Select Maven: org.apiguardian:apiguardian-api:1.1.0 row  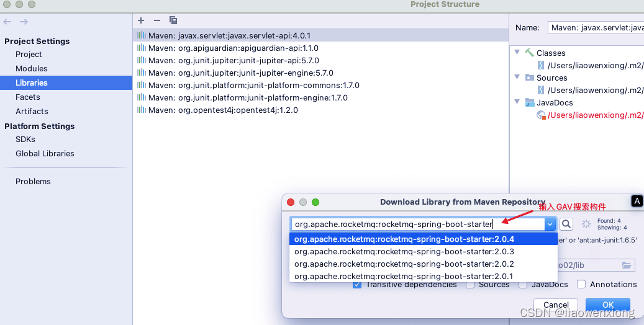pos(321,48)
